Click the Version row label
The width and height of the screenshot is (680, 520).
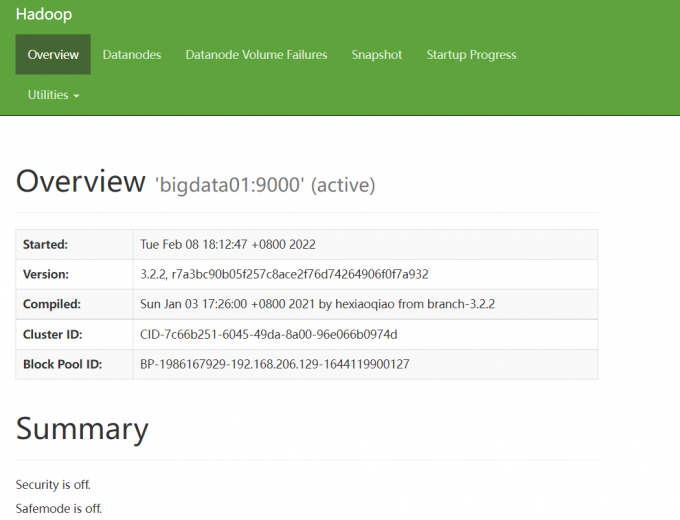tap(46, 274)
